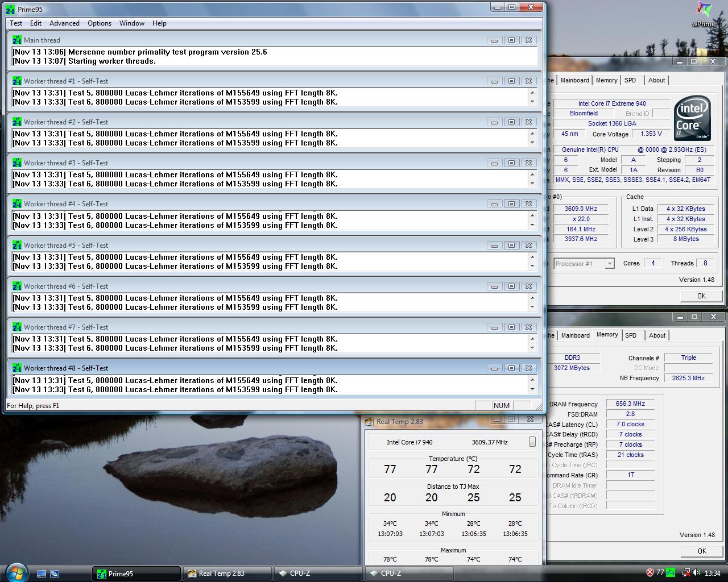Click the Real Temp 2.83 title bar icon
Viewport: 728px width, 582px height.
click(370, 422)
